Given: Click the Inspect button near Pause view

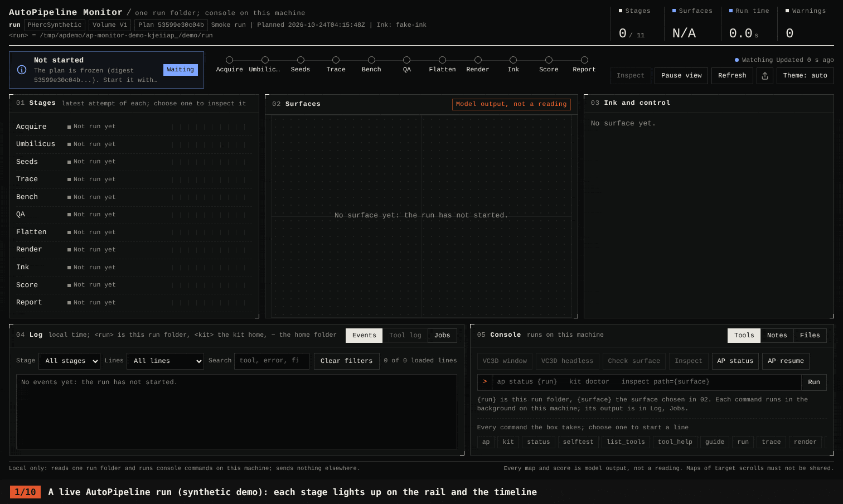Looking at the screenshot, I should coord(631,76).
